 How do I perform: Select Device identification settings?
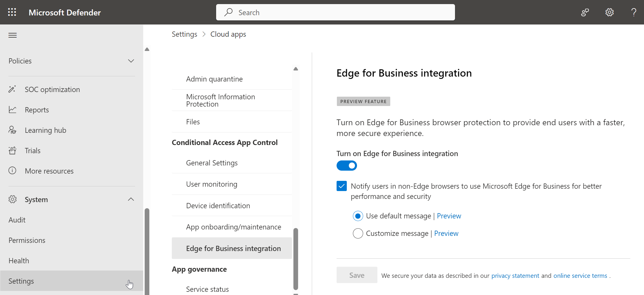coord(232,206)
